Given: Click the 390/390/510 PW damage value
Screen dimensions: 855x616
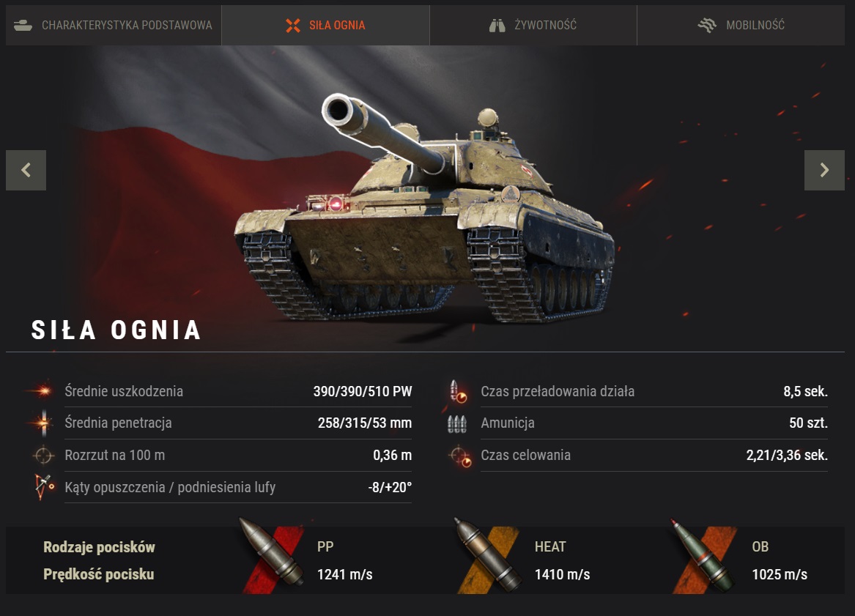Looking at the screenshot, I should point(363,391).
